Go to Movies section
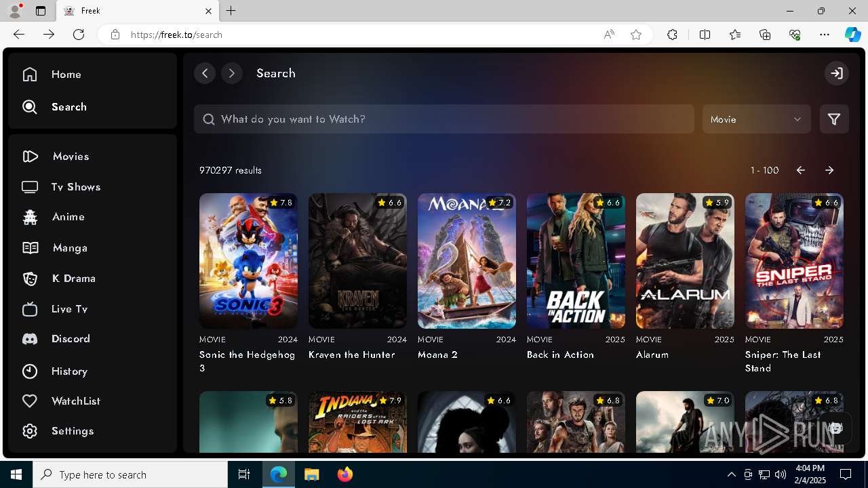The width and height of the screenshot is (868, 488). pyautogui.click(x=56, y=157)
